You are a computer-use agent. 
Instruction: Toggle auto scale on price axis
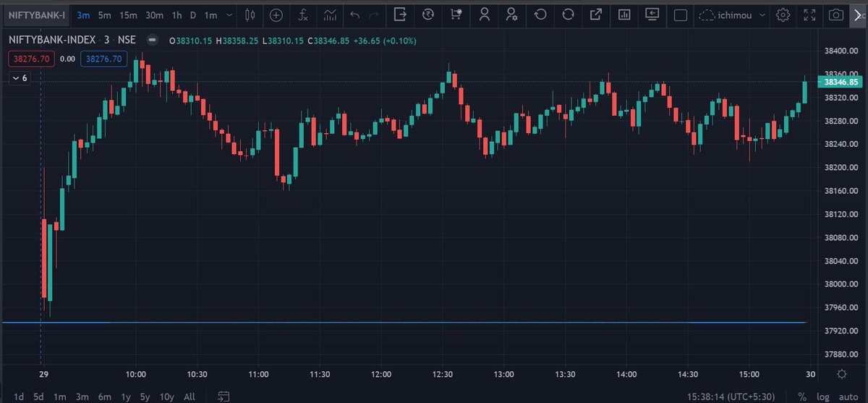click(848, 396)
